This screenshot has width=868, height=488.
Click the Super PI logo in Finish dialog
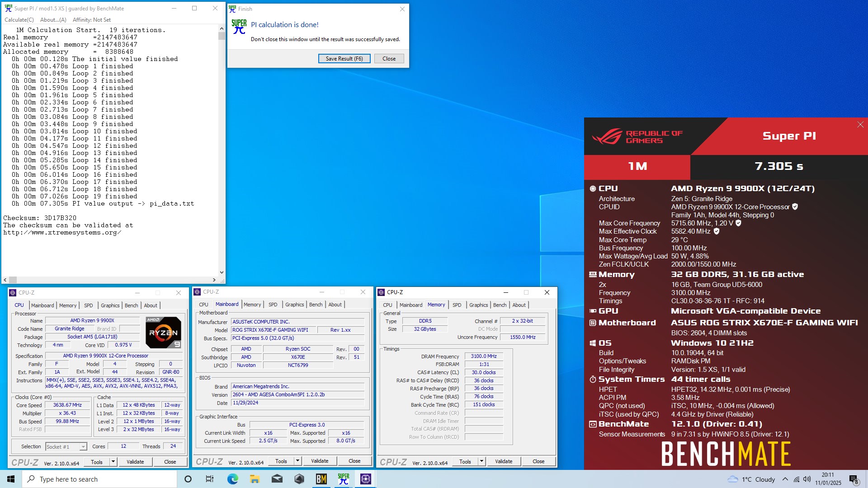(239, 27)
